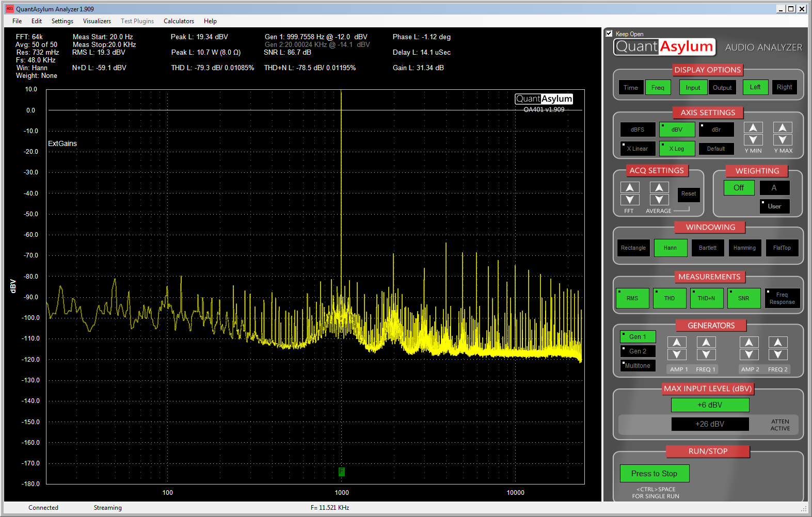Decrease AVERAGE count with down arrow
Screen dimensions: 812x517
659,200
